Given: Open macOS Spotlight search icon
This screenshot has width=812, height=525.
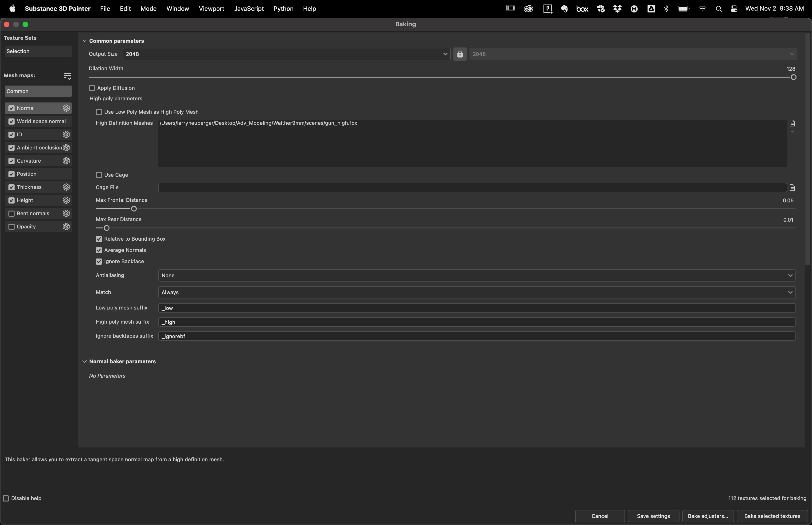Looking at the screenshot, I should point(719,9).
